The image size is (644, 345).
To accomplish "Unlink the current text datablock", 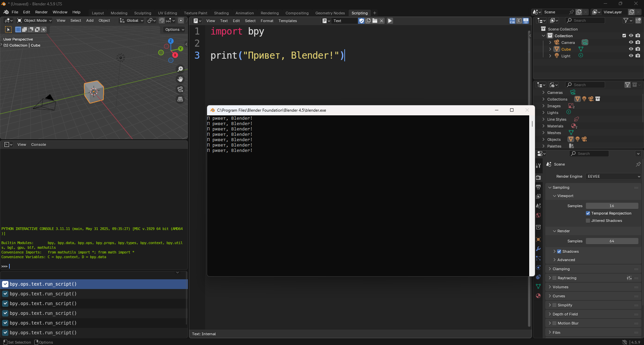I will (x=382, y=21).
